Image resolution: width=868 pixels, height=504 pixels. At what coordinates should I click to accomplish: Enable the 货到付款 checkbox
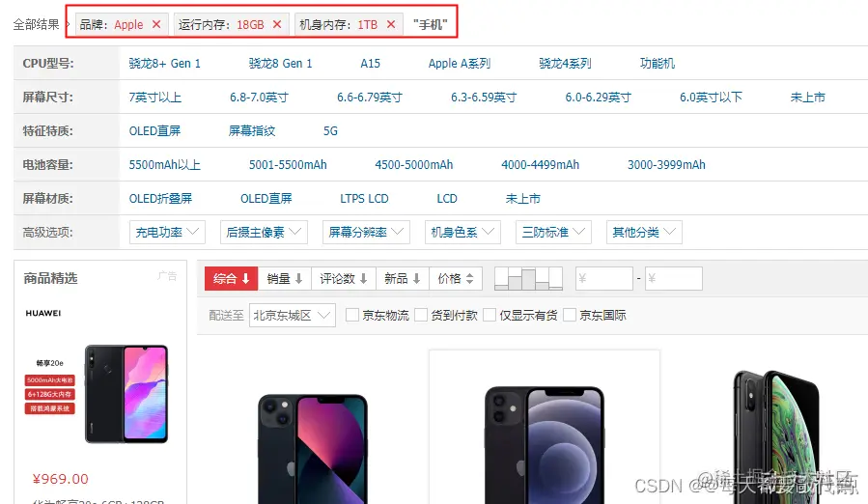coord(421,315)
